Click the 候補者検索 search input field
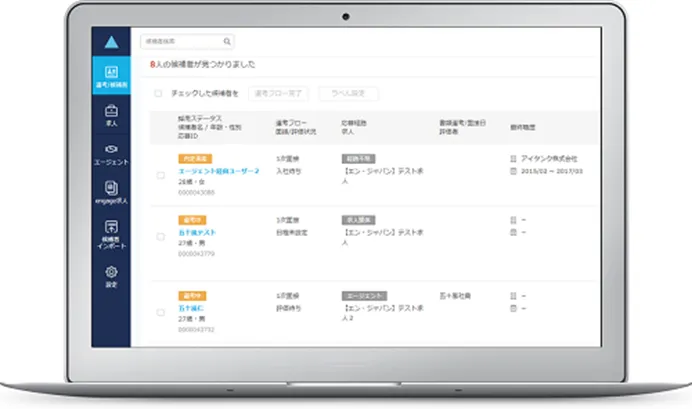Screen dimensions: 692x409 185,42
